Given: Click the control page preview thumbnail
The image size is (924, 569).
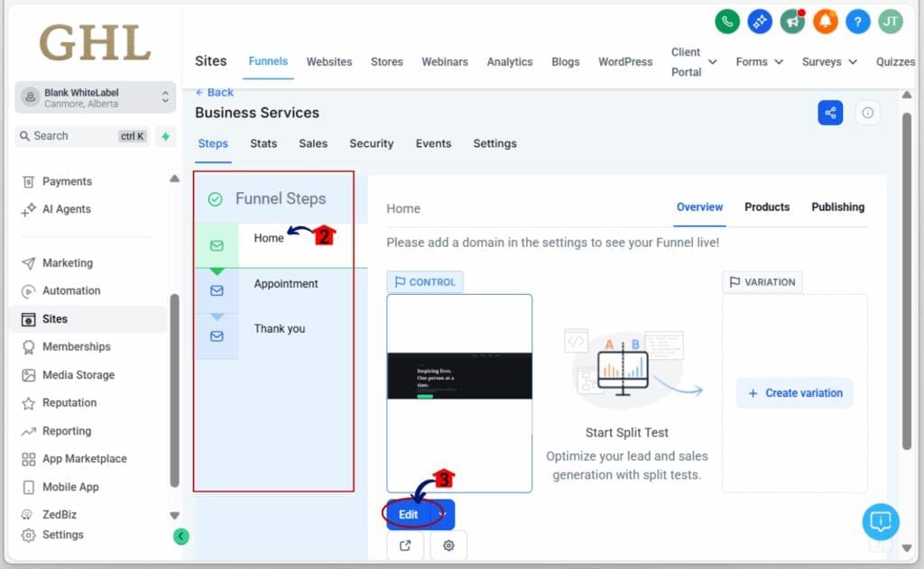Looking at the screenshot, I should [x=459, y=393].
